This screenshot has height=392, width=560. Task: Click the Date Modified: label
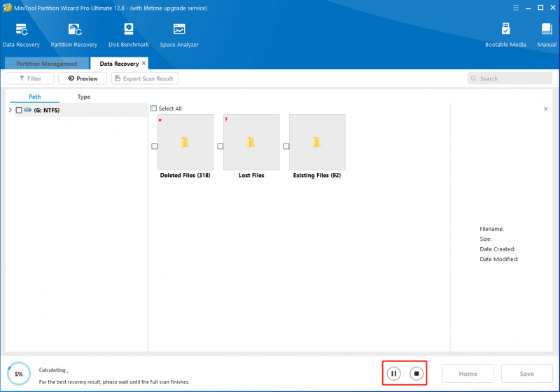click(x=499, y=259)
